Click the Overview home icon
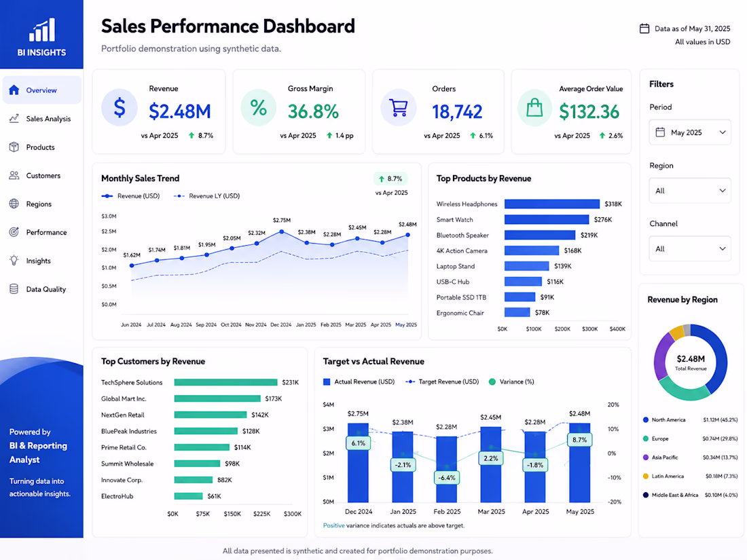The height and width of the screenshot is (560, 747). click(x=14, y=90)
